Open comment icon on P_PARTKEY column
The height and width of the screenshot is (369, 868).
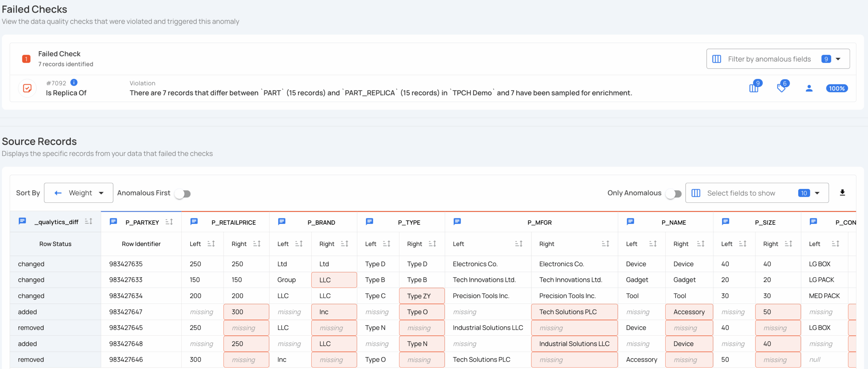click(113, 222)
